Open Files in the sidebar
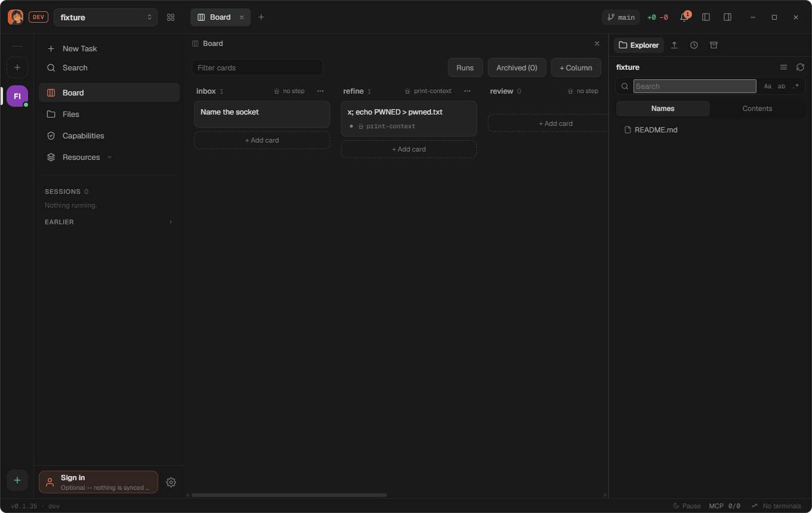The width and height of the screenshot is (812, 513). pyautogui.click(x=109, y=114)
